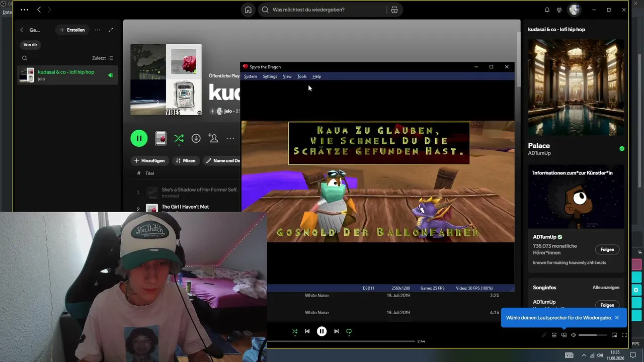
Task: Open the Windows notification center
Action: [x=633, y=355]
